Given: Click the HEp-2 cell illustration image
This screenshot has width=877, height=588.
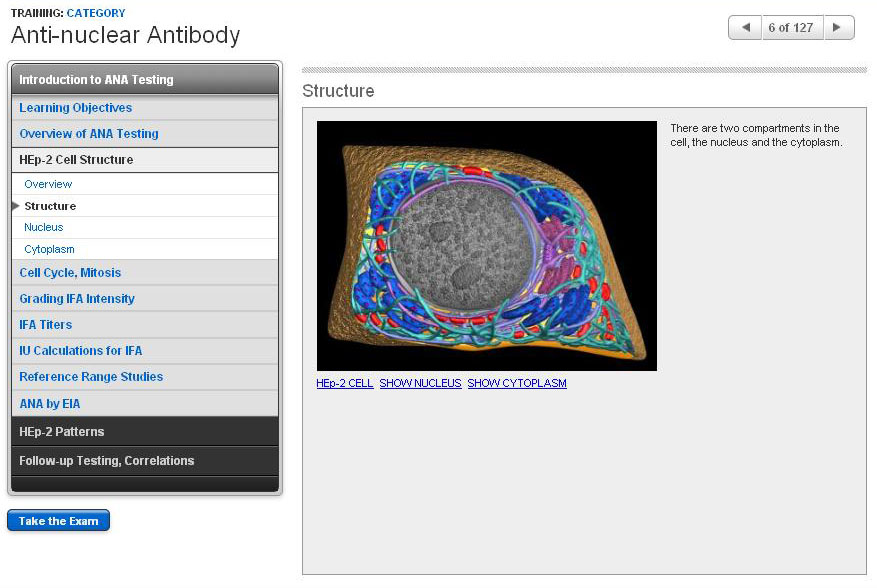Looking at the screenshot, I should [x=487, y=246].
